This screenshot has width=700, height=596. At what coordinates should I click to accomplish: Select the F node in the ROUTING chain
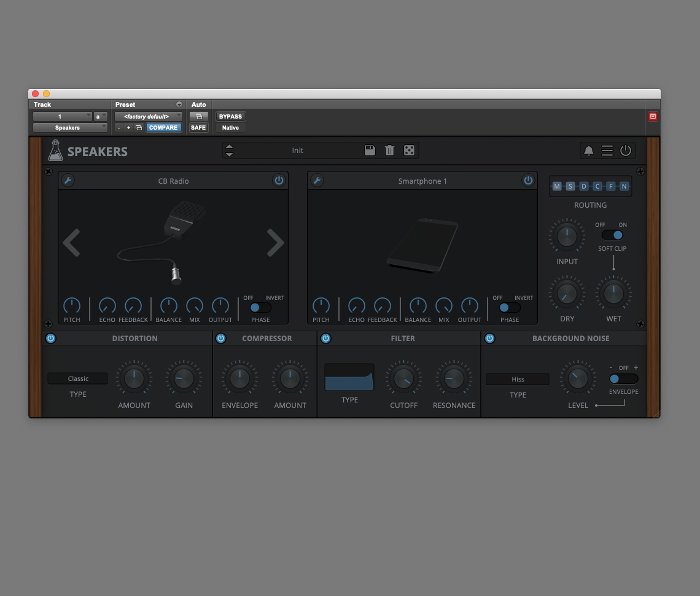(x=610, y=186)
